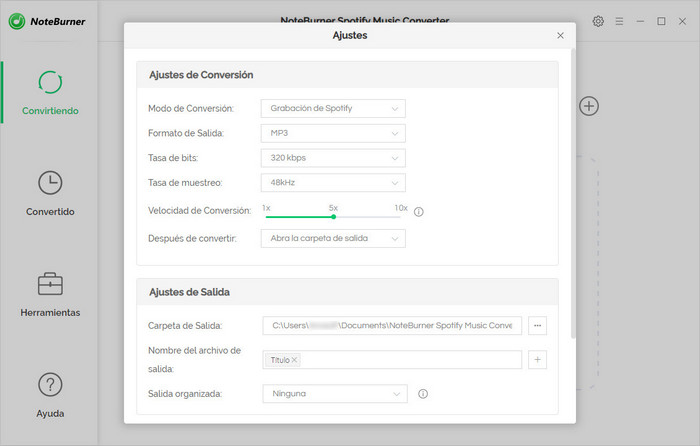Viewport: 700px width, 446px height.
Task: Click the add music plus circle icon
Action: [589, 106]
